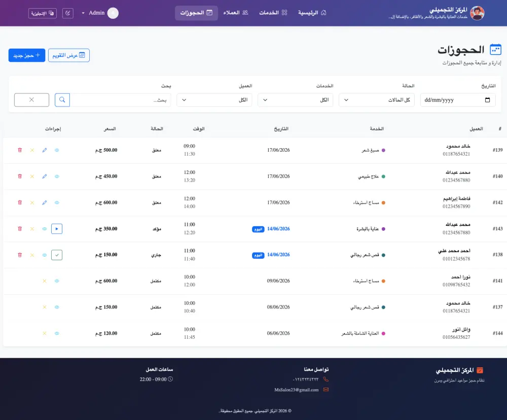Viewport: 507px width, 420px height.
Task: Edit booking #140 with pencil icon
Action: (x=45, y=177)
